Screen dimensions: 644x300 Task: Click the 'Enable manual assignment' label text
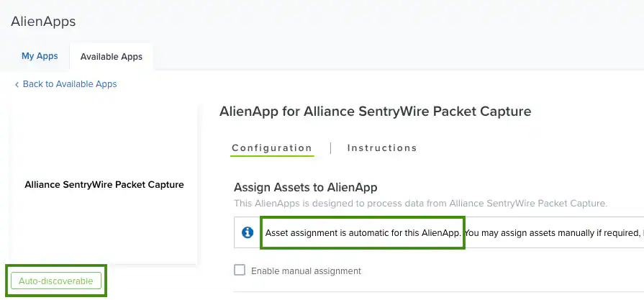coord(306,271)
